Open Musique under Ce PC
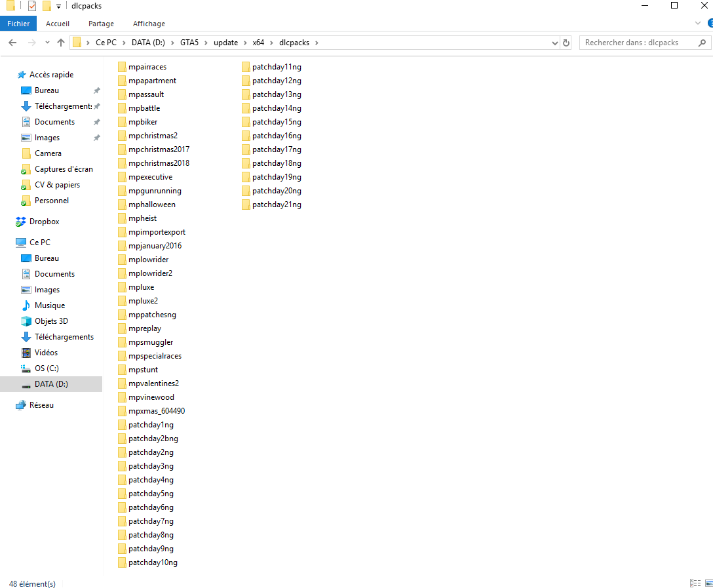 50,305
